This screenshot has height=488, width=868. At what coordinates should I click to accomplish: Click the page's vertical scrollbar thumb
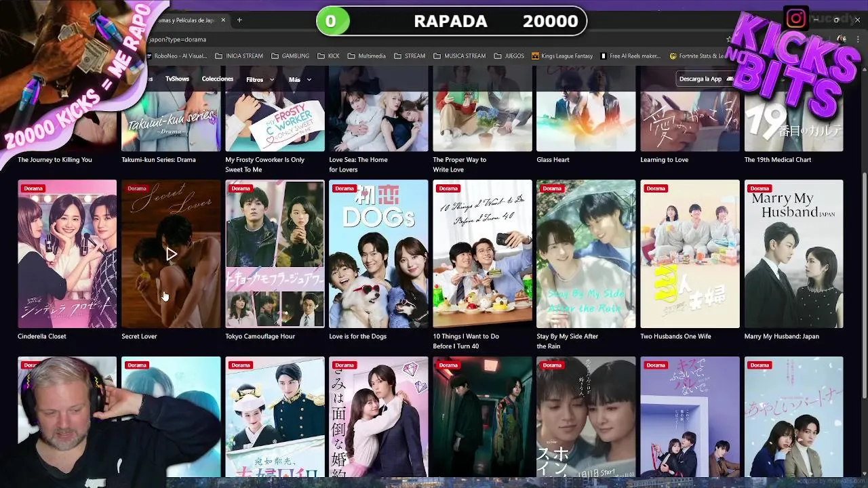click(x=863, y=285)
